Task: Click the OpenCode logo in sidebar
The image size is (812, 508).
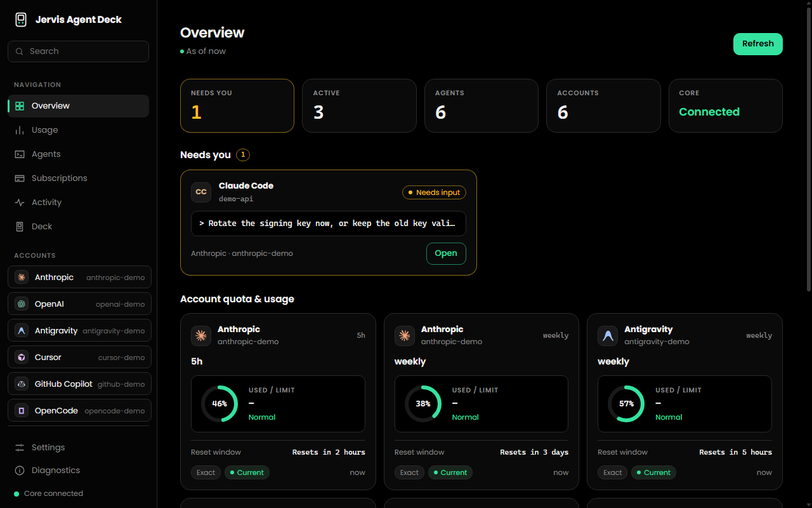Action: pos(22,411)
